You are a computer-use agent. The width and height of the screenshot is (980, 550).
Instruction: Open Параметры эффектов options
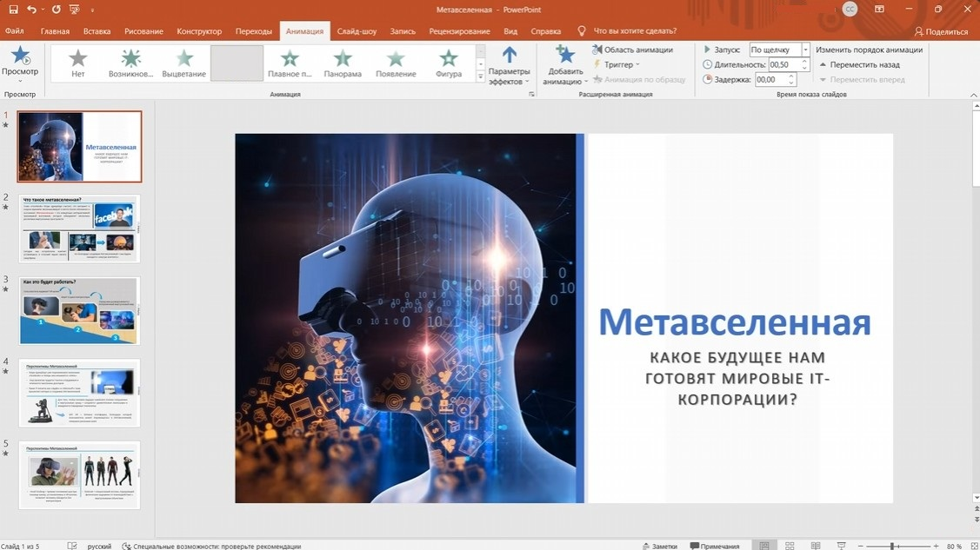click(x=510, y=65)
